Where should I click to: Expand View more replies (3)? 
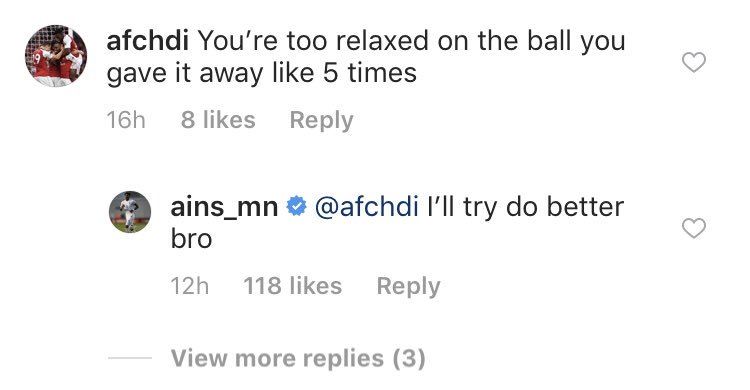298,358
